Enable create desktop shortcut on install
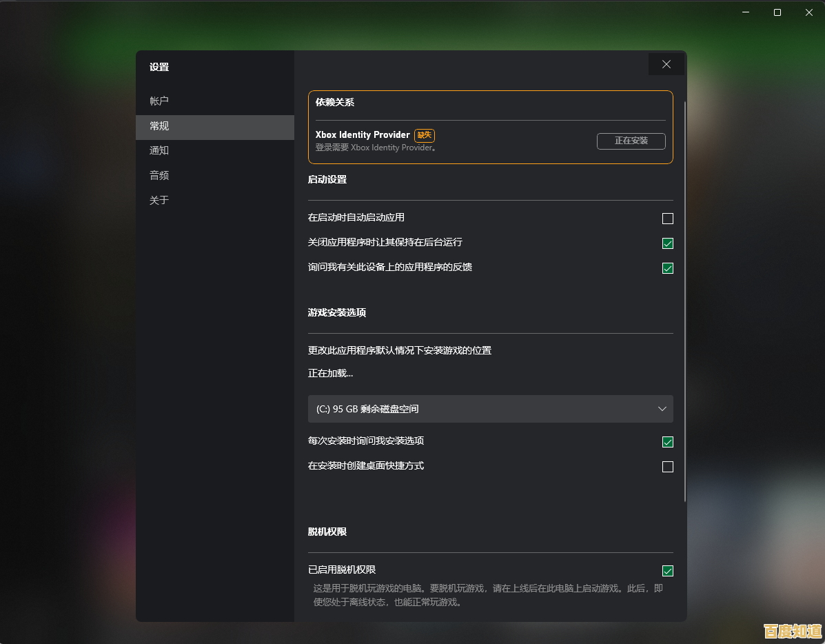Viewport: 825px width, 644px height. click(667, 466)
